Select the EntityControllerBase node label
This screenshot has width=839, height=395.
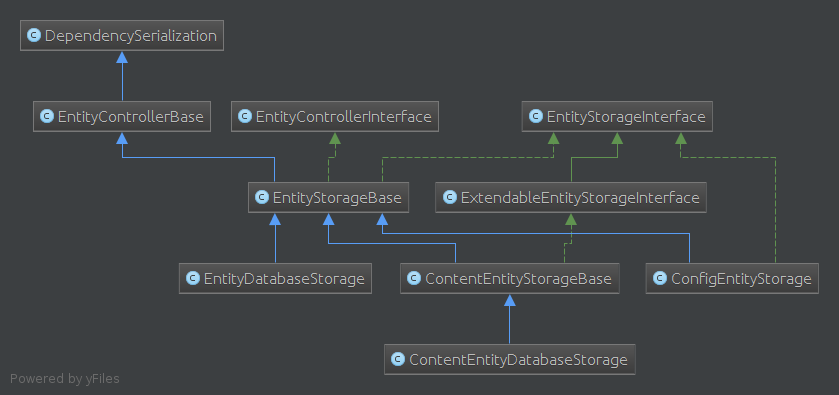[131, 117]
